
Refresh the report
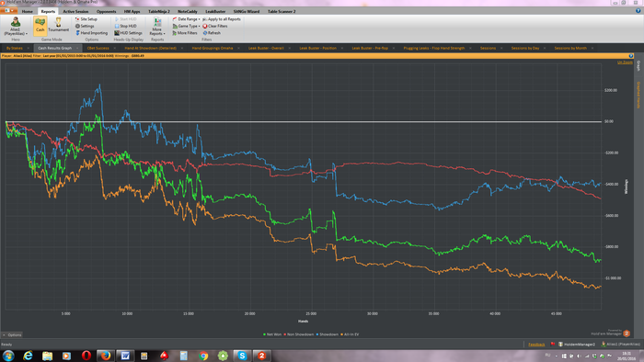pos(212,33)
